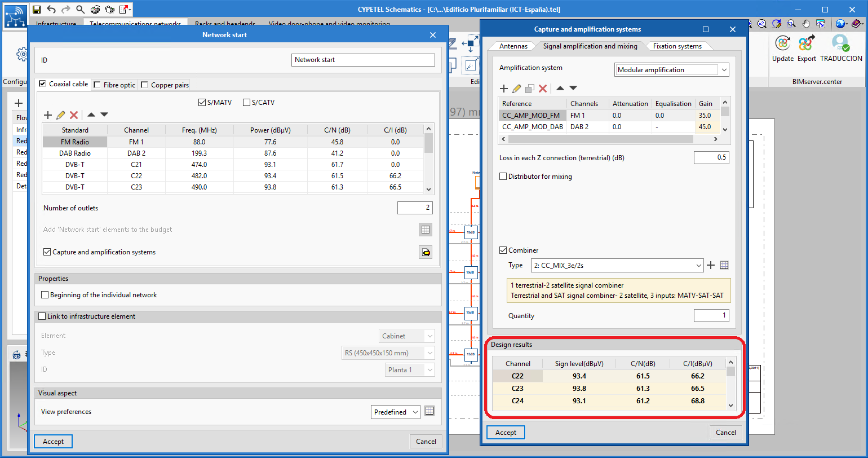Click the print icon in the quick toolbar
The width and height of the screenshot is (868, 458).
[95, 10]
